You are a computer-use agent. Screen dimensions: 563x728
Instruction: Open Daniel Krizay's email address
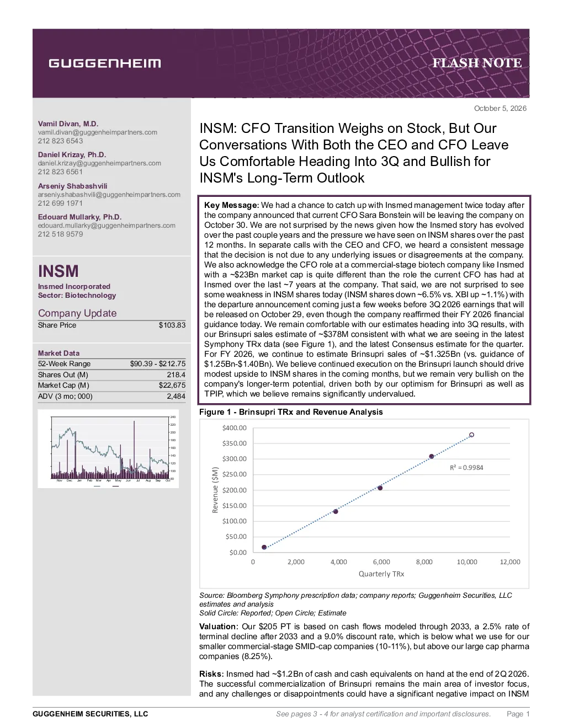pyautogui.click(x=99, y=163)
